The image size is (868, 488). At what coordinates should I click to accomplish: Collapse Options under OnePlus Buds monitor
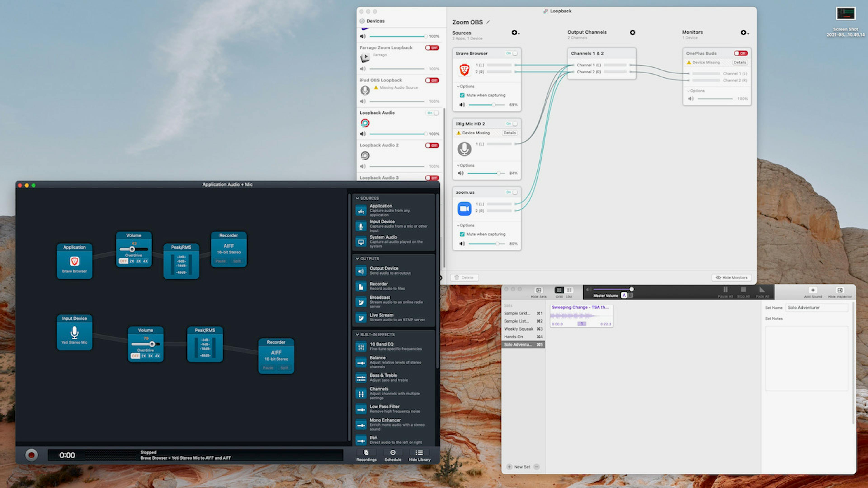pyautogui.click(x=696, y=91)
